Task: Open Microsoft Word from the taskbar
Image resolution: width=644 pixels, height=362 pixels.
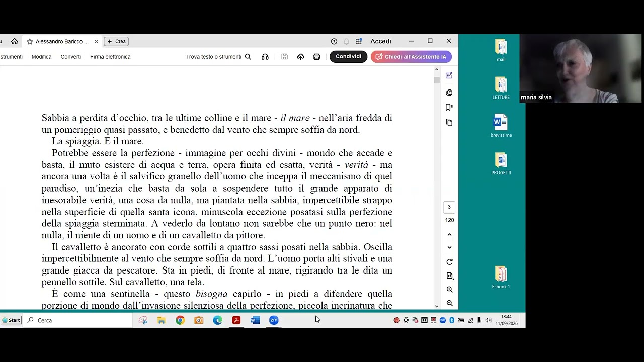Action: [255, 320]
